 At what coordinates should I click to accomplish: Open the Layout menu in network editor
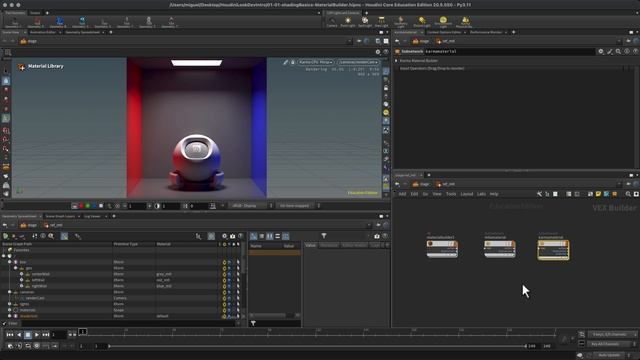(x=467, y=194)
